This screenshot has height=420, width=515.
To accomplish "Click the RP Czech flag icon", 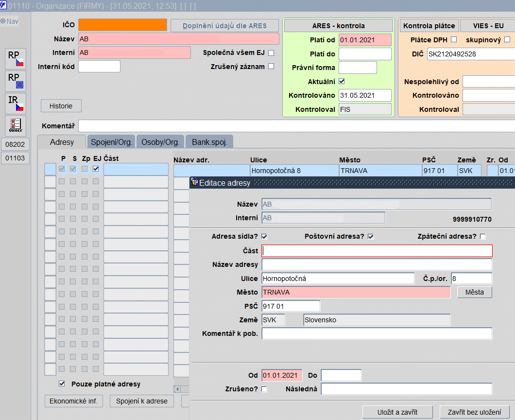I will (16, 59).
